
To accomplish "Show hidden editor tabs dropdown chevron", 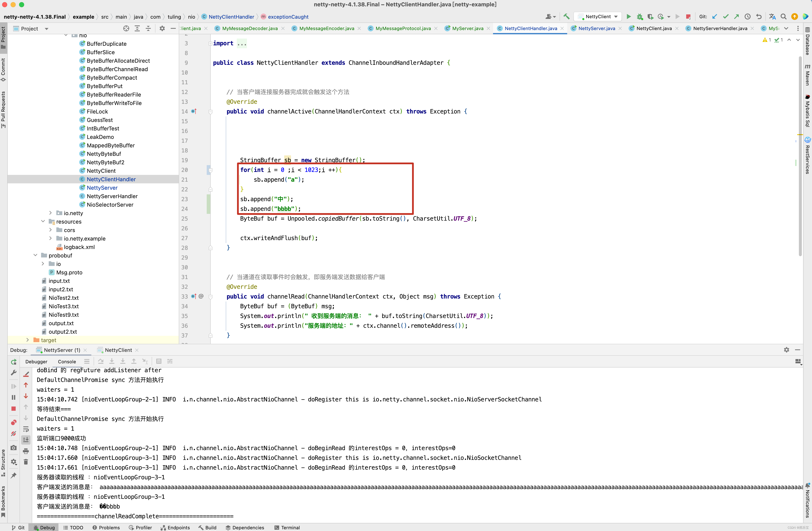I will pyautogui.click(x=786, y=28).
